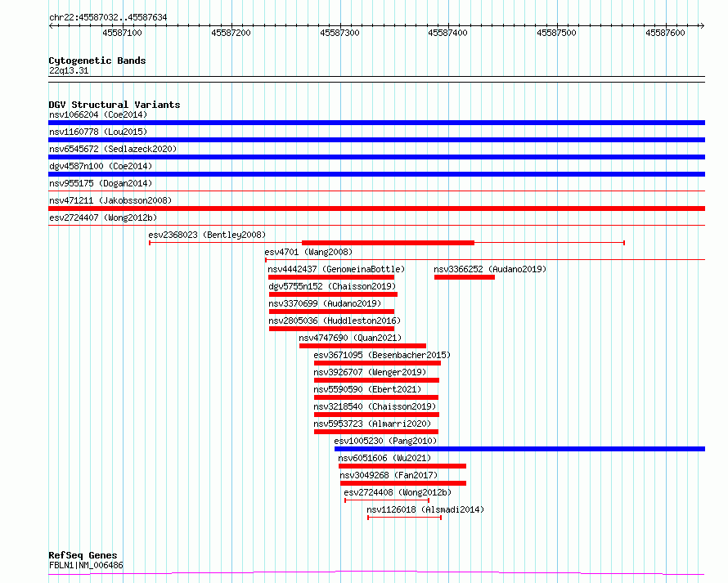Select the nsv3366252 (Audano2019) label
728x583 pixels.
(x=490, y=269)
